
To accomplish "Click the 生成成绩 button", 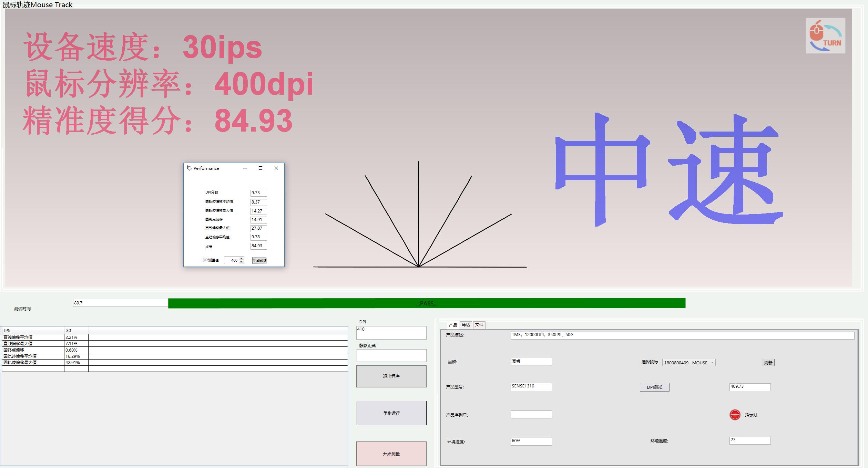I will tap(259, 260).
